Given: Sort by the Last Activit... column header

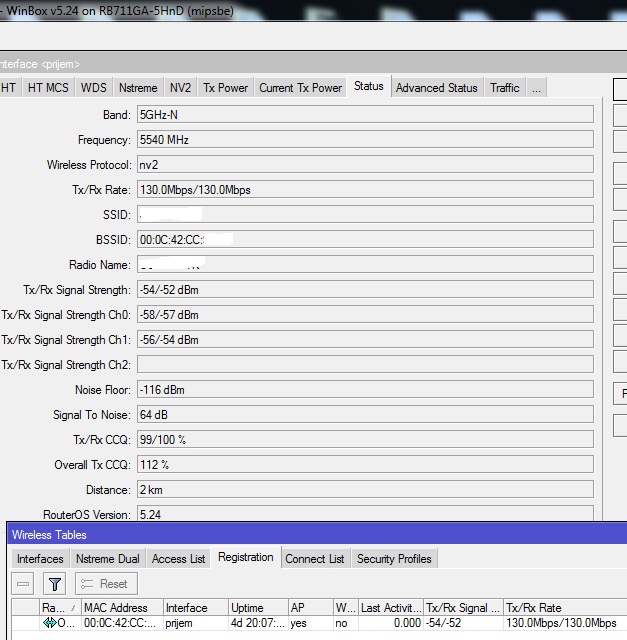Looking at the screenshot, I should tap(391, 607).
